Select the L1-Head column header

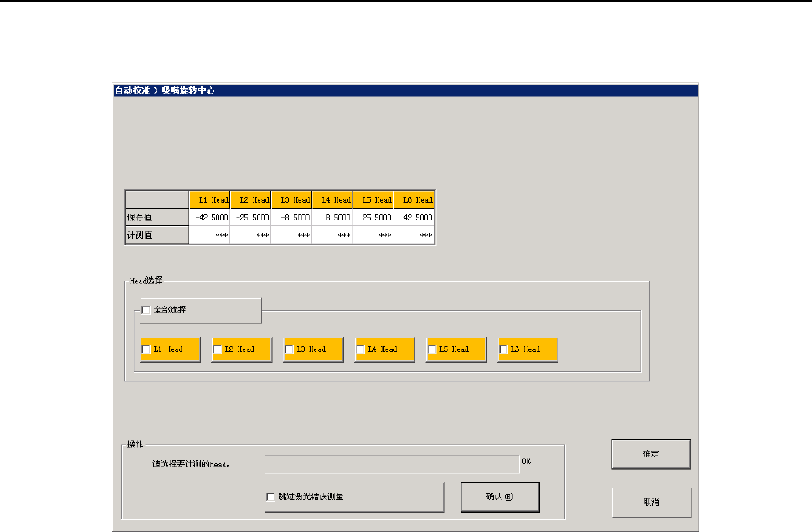210,199
